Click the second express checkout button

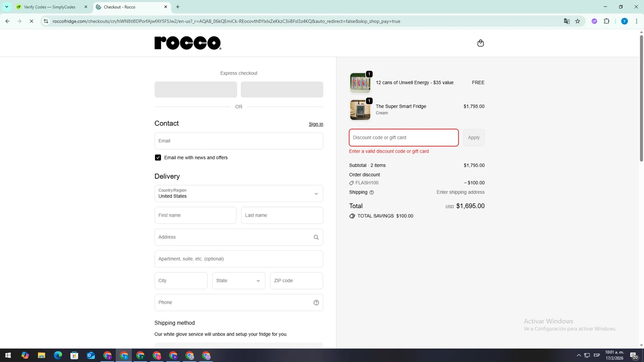tap(282, 90)
